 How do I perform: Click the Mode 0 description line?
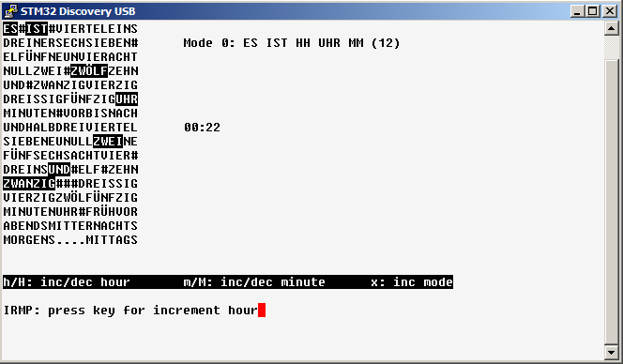[292, 43]
